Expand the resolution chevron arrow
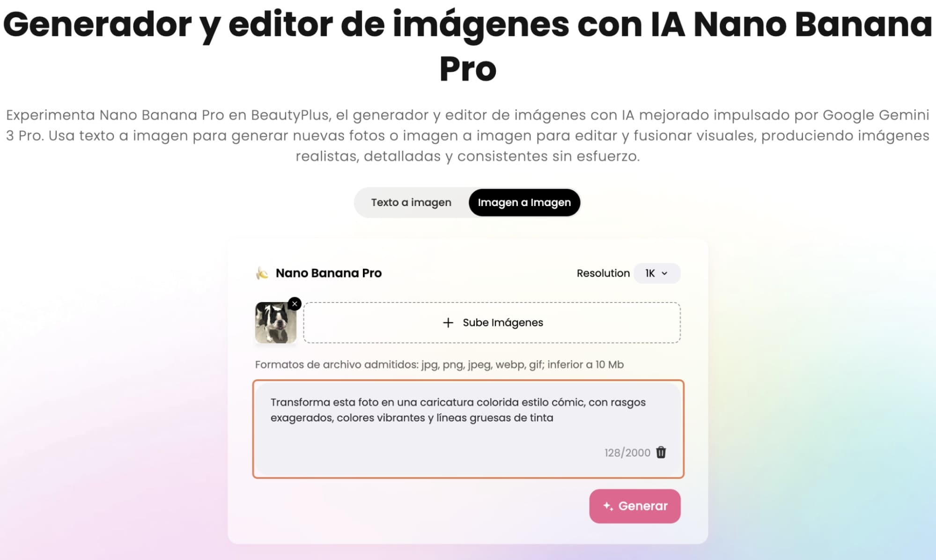This screenshot has height=560, width=936. click(x=664, y=273)
